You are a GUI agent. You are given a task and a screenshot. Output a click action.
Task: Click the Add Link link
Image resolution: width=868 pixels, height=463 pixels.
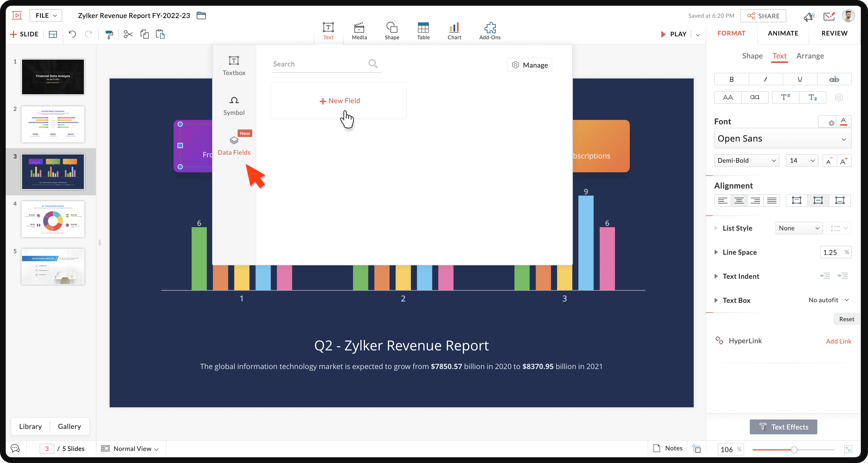coord(838,341)
